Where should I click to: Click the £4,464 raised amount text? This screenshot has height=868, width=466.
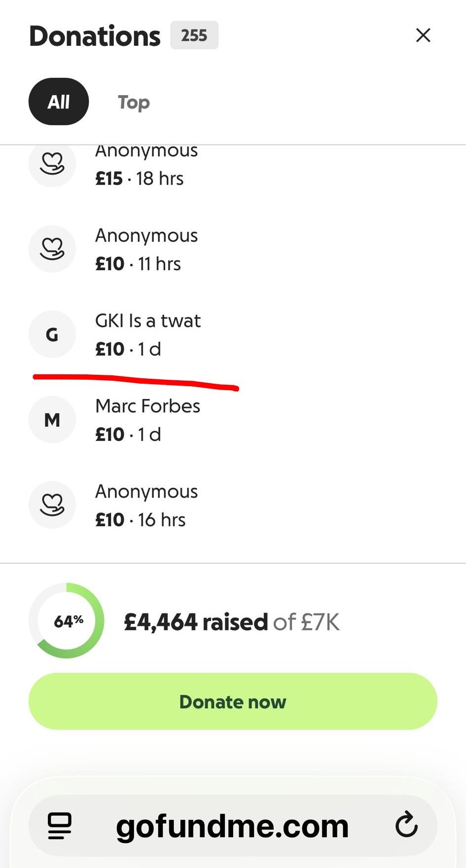(196, 622)
